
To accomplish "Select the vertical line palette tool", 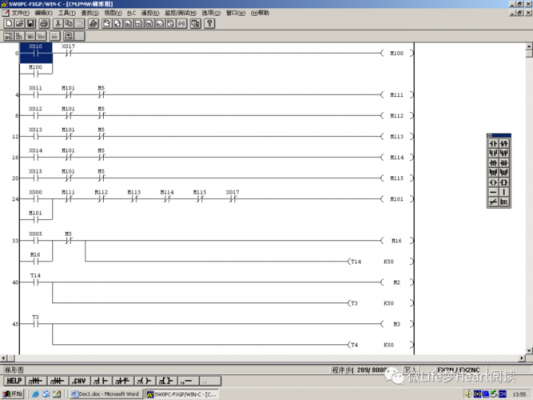I will point(504,192).
